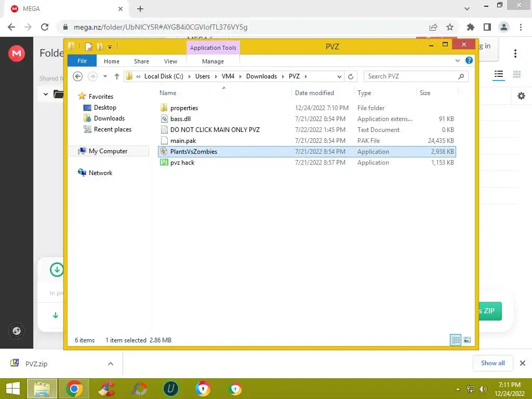Image resolution: width=532 pixels, height=399 pixels.
Task: Select main.pak file icon
Action: click(x=164, y=140)
